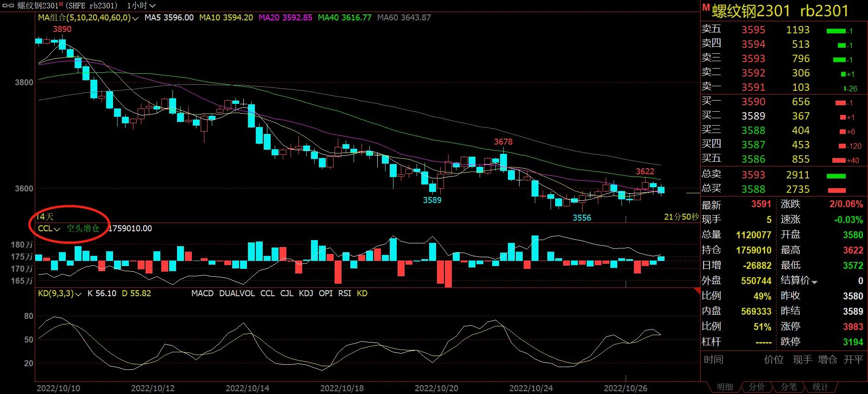
Task: Click the 卖一 price 3591
Action: click(x=753, y=87)
